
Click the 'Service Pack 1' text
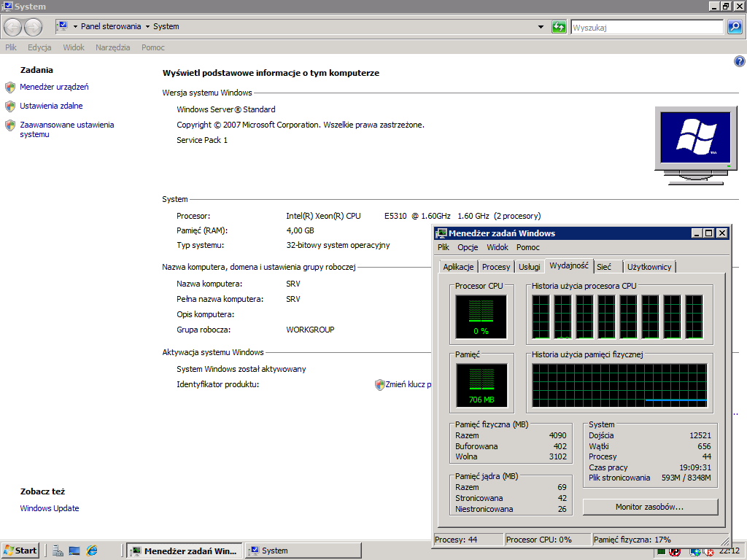202,140
